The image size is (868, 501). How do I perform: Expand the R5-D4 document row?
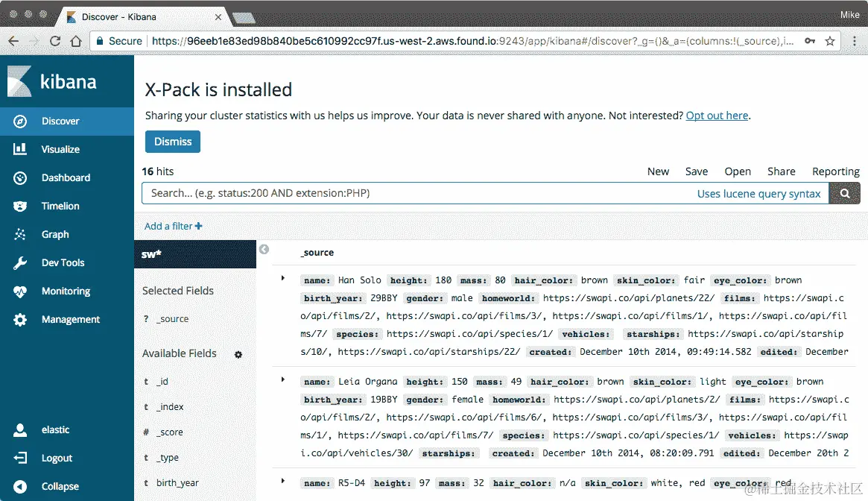283,481
